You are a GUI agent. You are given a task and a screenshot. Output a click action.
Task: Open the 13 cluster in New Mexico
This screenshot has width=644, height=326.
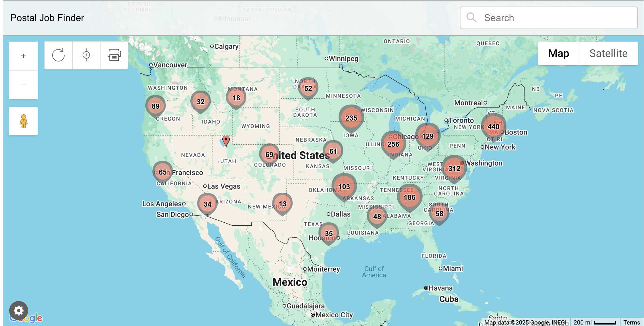282,204
